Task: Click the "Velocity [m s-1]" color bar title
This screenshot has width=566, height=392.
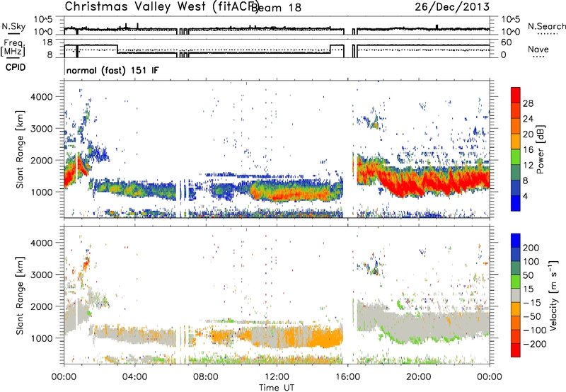Action: 554,295
